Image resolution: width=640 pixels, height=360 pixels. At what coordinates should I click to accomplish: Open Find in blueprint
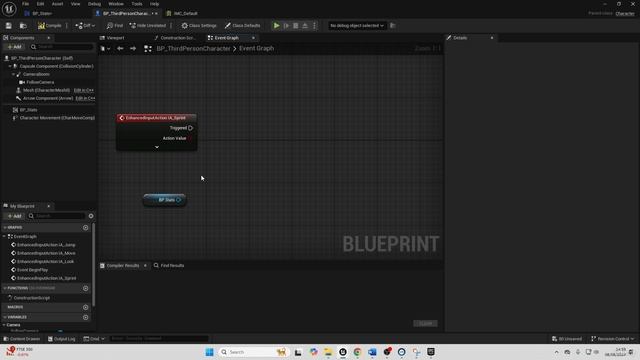coord(115,25)
